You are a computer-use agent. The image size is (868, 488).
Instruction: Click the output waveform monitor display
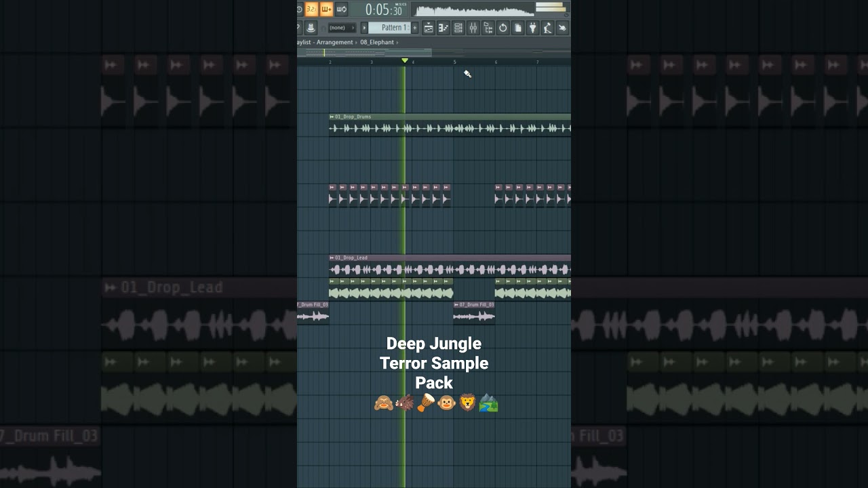pyautogui.click(x=474, y=9)
